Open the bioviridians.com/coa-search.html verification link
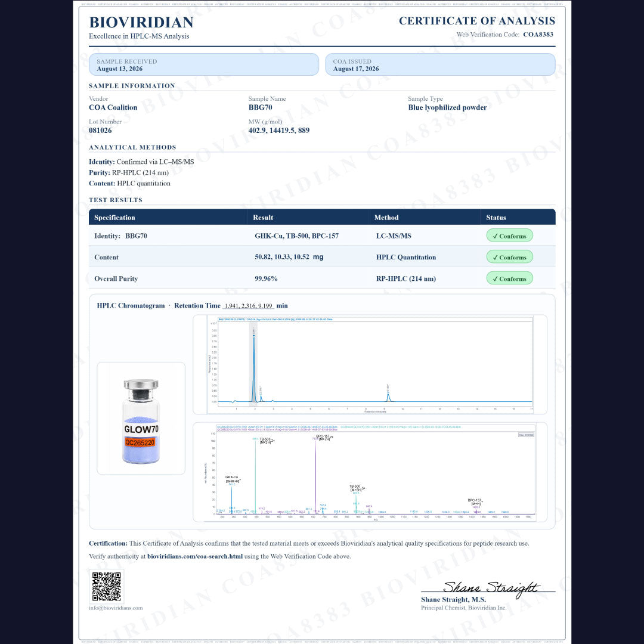This screenshot has width=644, height=644. point(194,556)
